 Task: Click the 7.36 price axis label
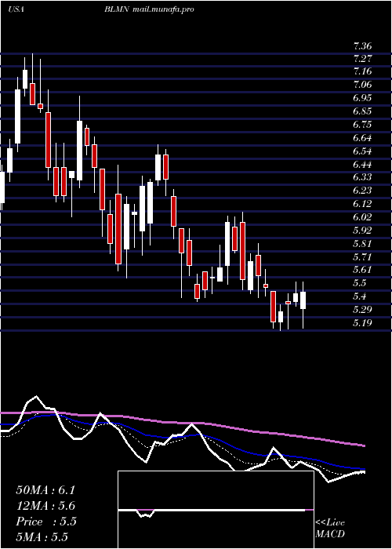(x=362, y=45)
